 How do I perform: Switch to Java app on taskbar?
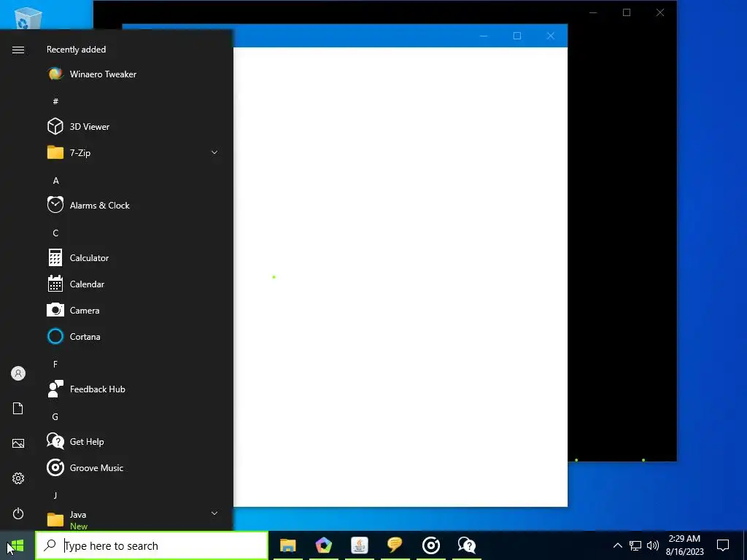tap(359, 545)
